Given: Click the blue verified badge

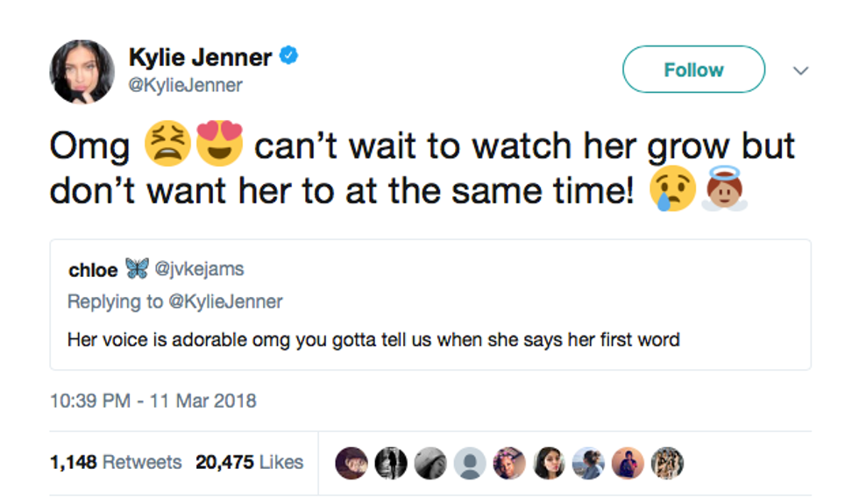Looking at the screenshot, I should 289,57.
